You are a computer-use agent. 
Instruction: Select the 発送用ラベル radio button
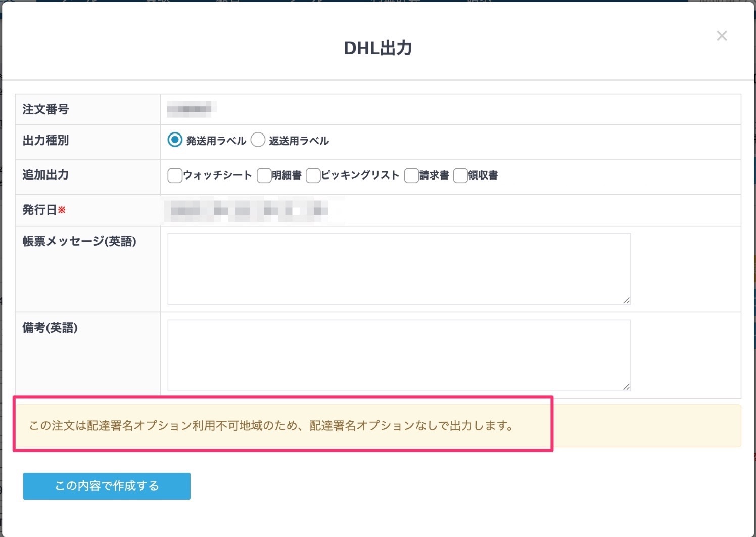(175, 140)
